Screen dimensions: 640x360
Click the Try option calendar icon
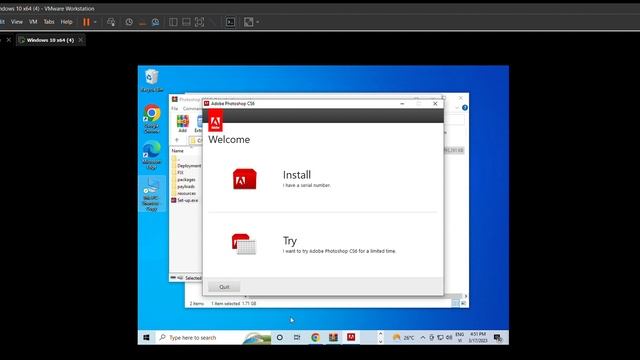pyautogui.click(x=244, y=244)
